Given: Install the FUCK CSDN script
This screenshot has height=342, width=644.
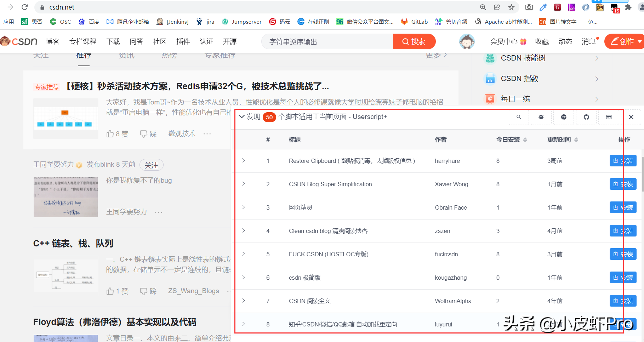Looking at the screenshot, I should coord(623,254).
